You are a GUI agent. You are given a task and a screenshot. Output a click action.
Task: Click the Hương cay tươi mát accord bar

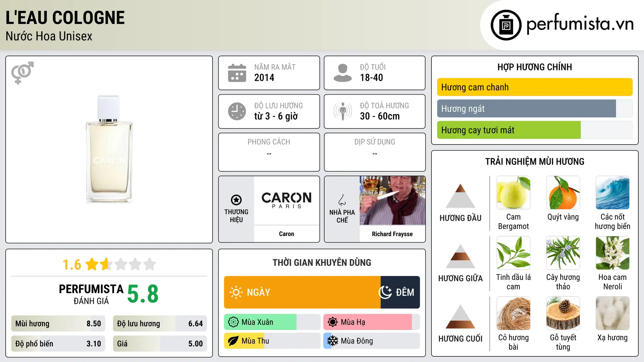pyautogui.click(x=535, y=130)
